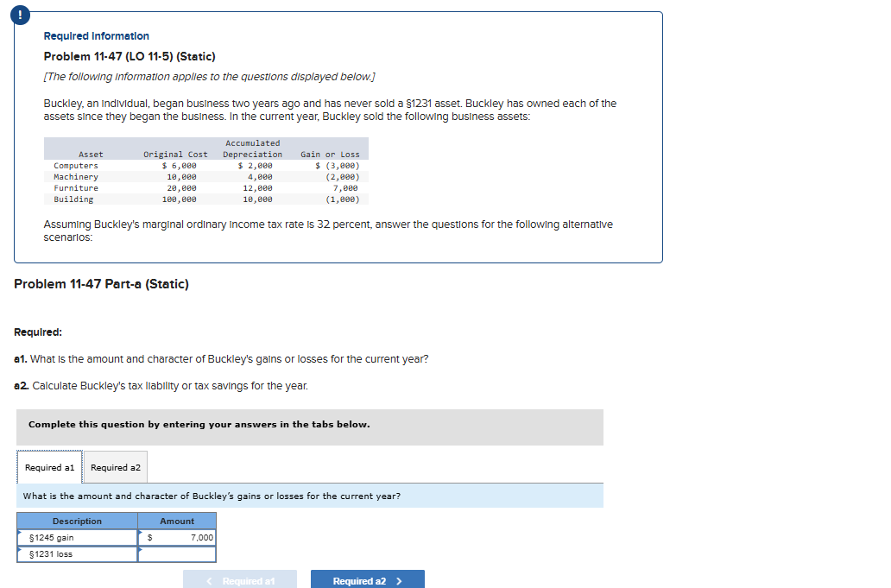Click the Required a2 forward navigation button
This screenshot has height=588, width=891.
pyautogui.click(x=367, y=579)
